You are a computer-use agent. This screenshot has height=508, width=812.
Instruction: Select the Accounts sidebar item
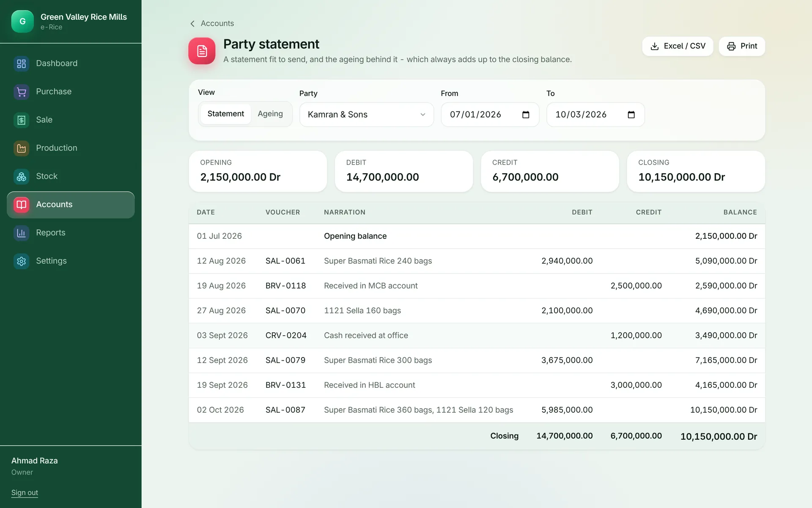pos(71,205)
